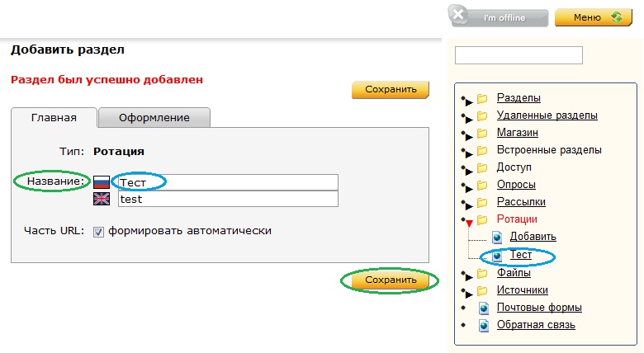Open the Удаленные разделы link

coord(547,115)
